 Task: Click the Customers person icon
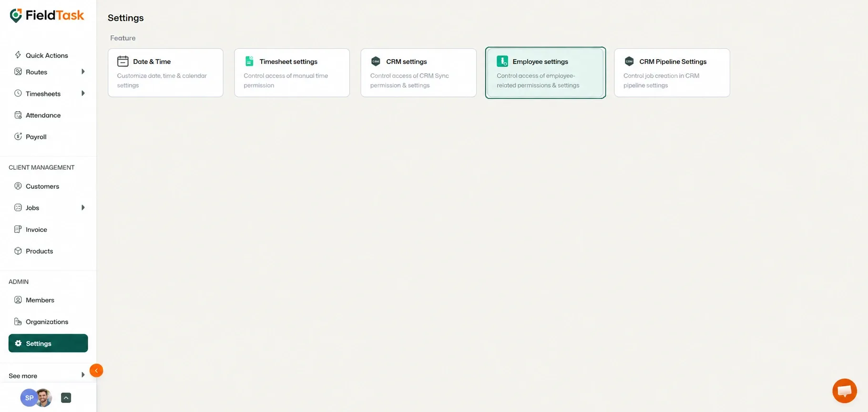click(x=18, y=186)
